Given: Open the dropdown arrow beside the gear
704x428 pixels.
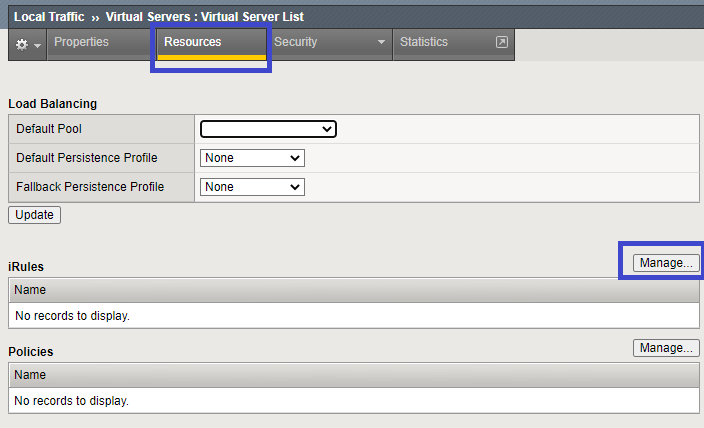Looking at the screenshot, I should (x=37, y=45).
